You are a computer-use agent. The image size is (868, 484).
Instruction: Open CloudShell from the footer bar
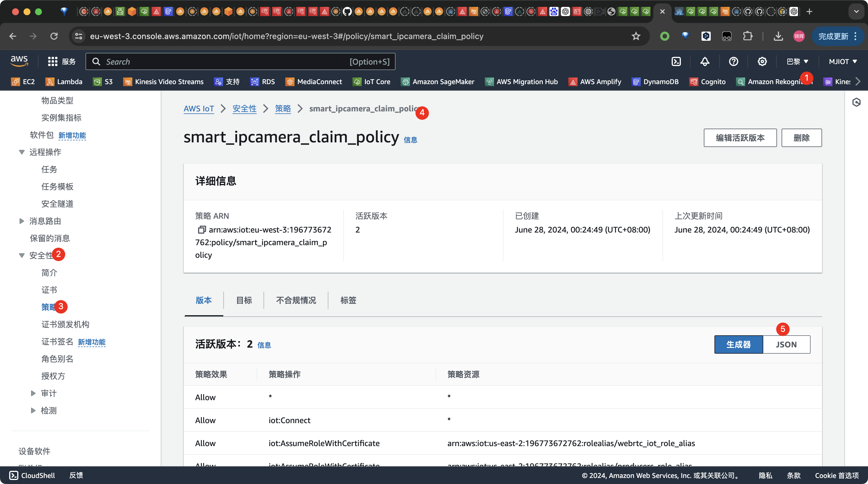tap(32, 475)
